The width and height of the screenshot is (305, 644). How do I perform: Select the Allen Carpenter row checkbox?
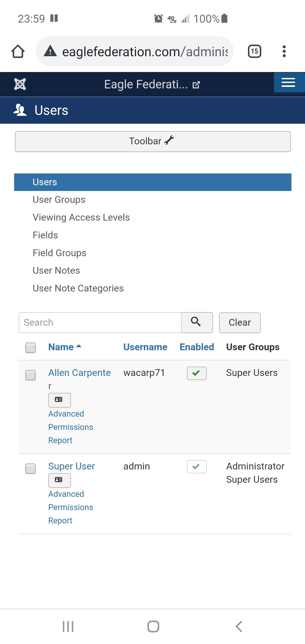point(30,375)
